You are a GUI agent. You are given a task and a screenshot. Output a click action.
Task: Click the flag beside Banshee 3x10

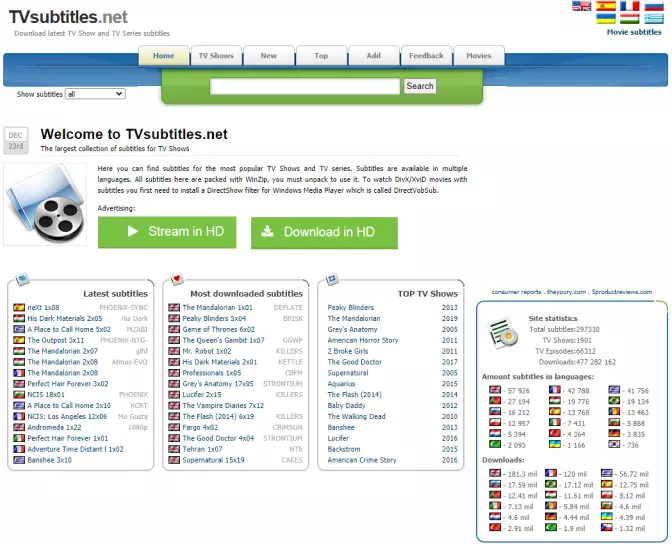[19, 460]
